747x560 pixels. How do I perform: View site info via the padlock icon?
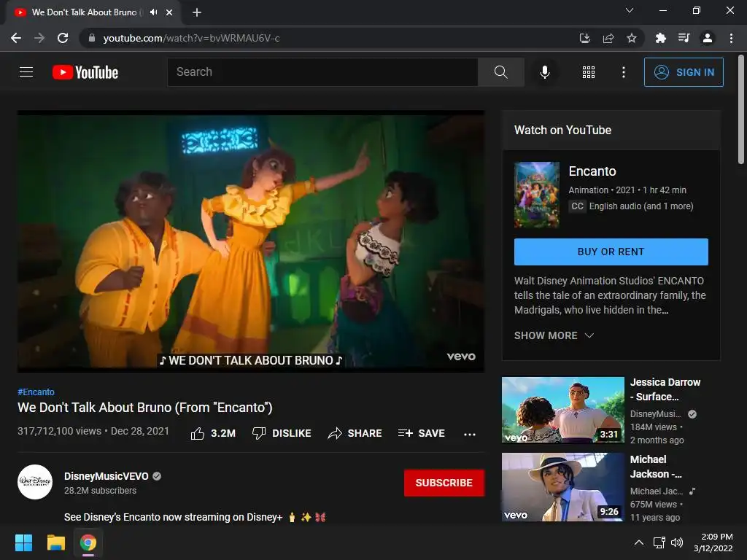[91, 38]
